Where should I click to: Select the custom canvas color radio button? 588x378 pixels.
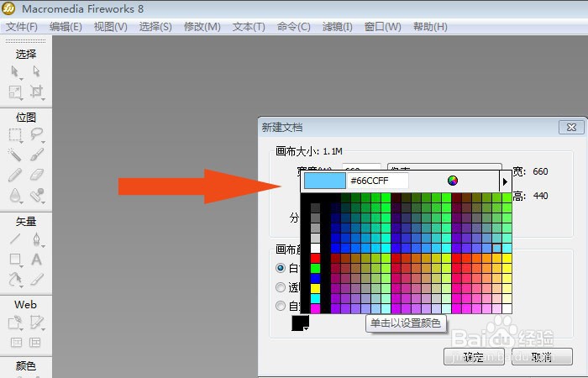click(280, 306)
